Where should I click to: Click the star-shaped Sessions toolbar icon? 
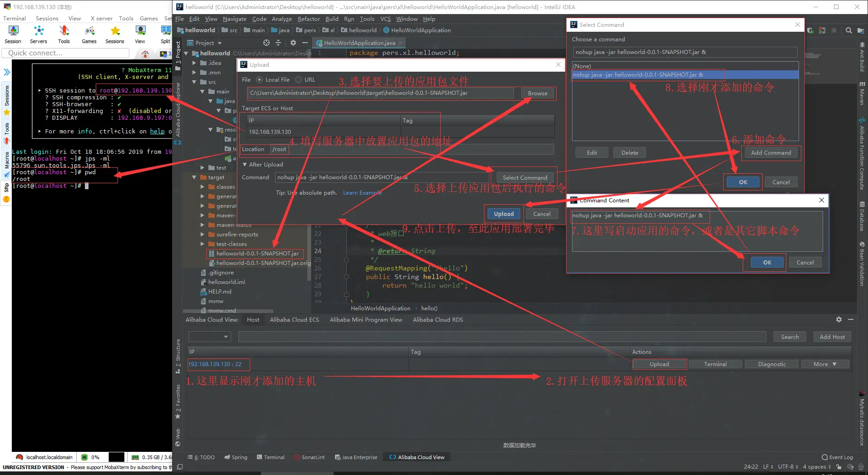(115, 34)
